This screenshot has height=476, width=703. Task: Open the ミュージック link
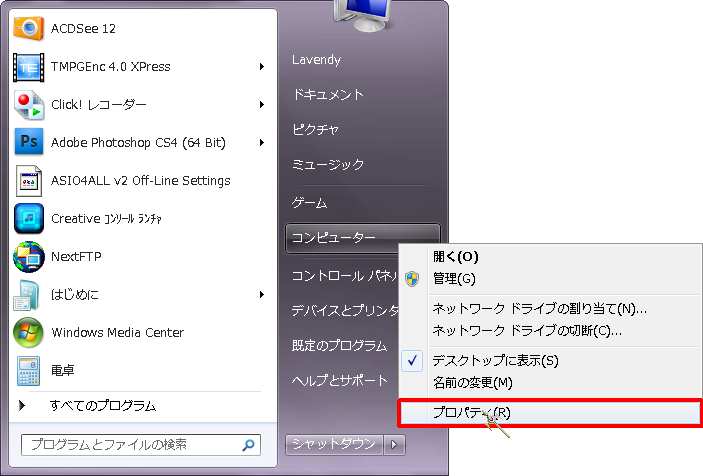pos(328,165)
